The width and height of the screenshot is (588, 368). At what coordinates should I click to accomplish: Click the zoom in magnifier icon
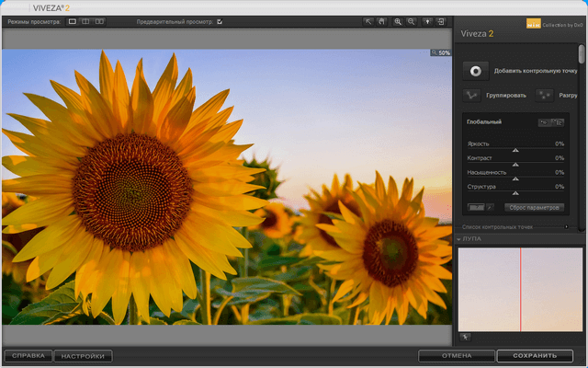click(398, 21)
